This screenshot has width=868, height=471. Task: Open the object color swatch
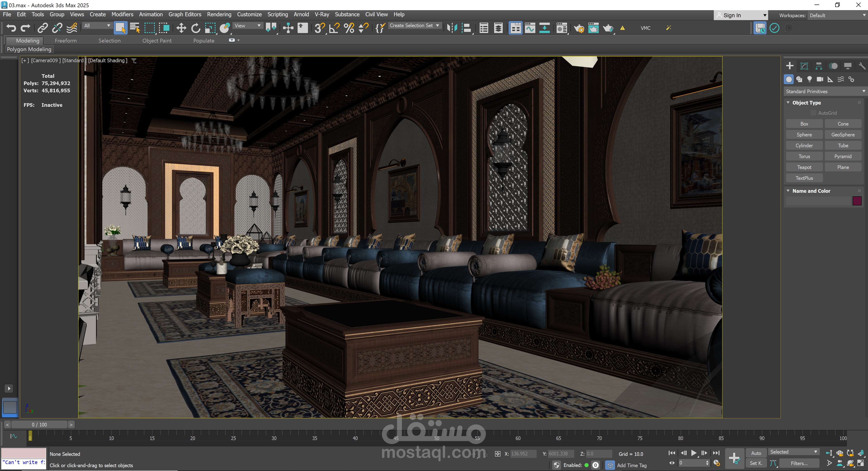click(x=857, y=201)
